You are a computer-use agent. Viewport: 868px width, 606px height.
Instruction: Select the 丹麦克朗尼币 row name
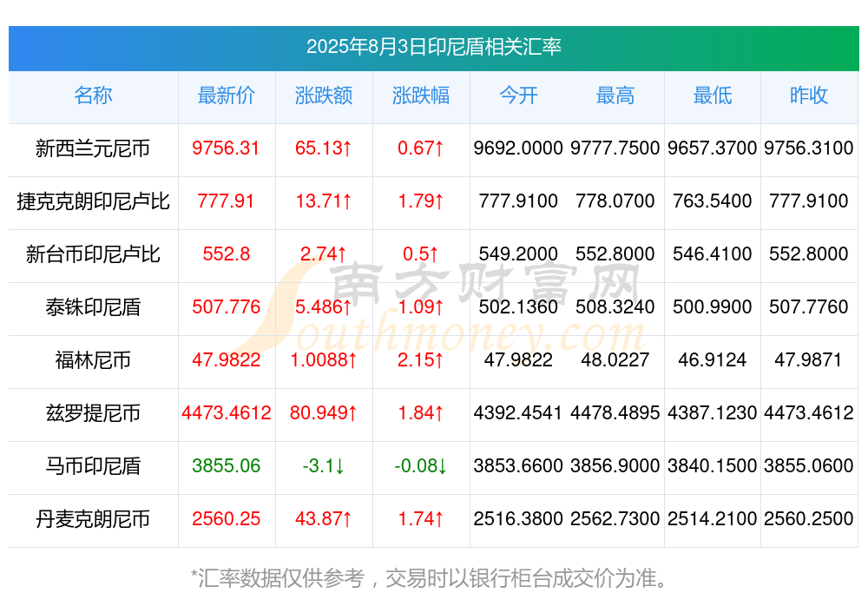93,519
